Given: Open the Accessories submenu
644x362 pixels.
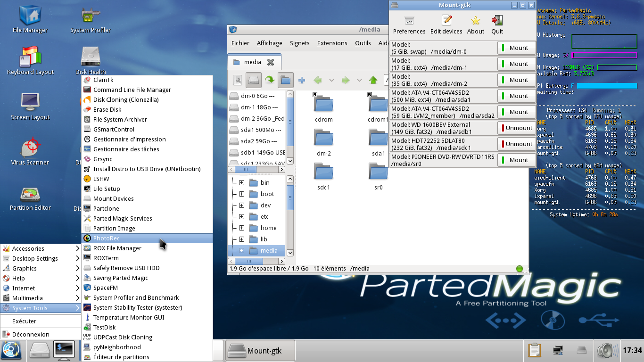Looking at the screenshot, I should 41,248.
